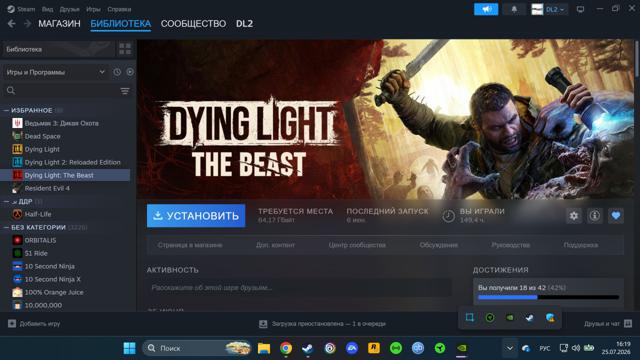Click the Добавить игру button
640x360 pixels.
[x=34, y=323]
